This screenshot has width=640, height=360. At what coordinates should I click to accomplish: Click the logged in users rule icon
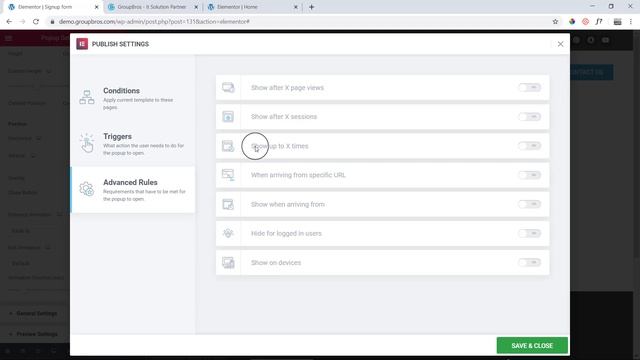click(228, 233)
